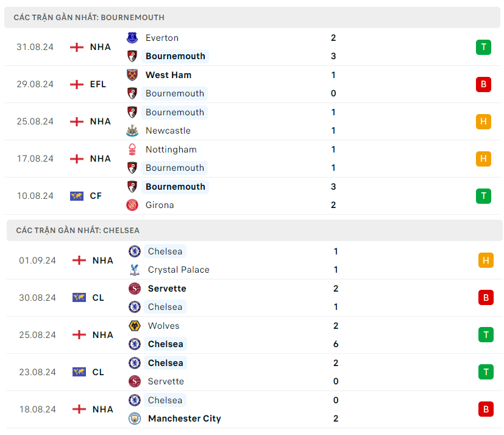
Task: Click the Girona club crest
Action: coord(132,205)
